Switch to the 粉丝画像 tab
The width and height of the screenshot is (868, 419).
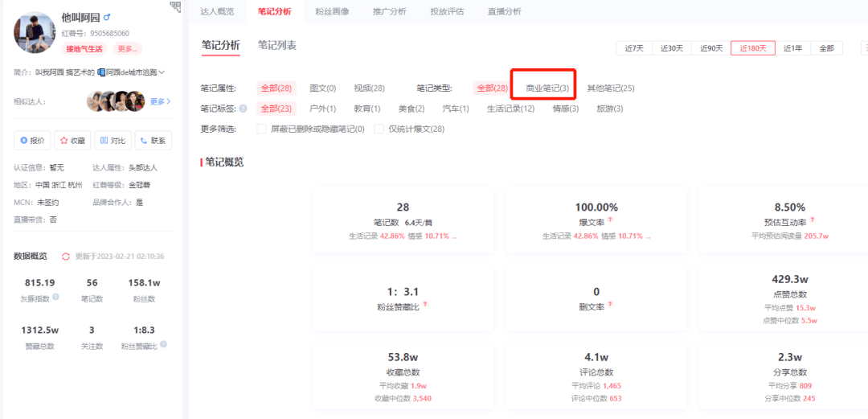click(x=330, y=11)
